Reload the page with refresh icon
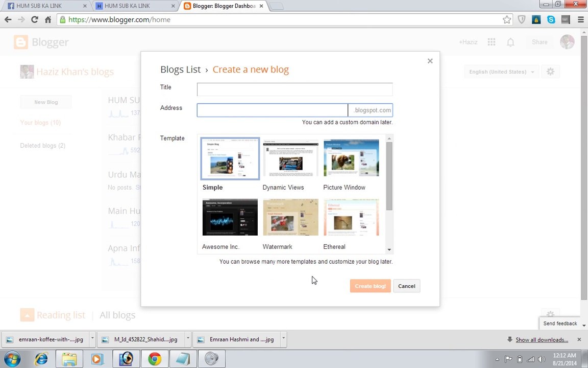 pos(35,19)
